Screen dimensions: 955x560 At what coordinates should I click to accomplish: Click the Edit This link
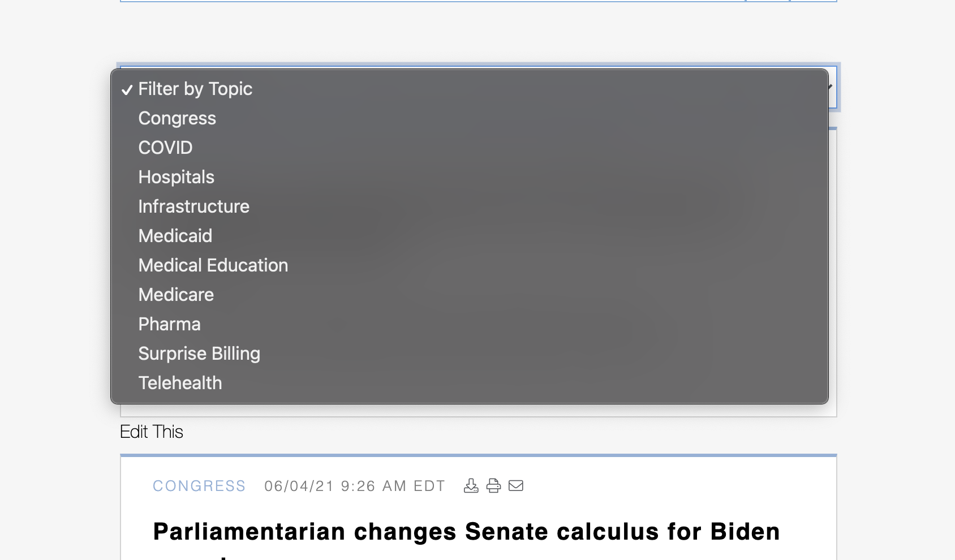tap(152, 432)
